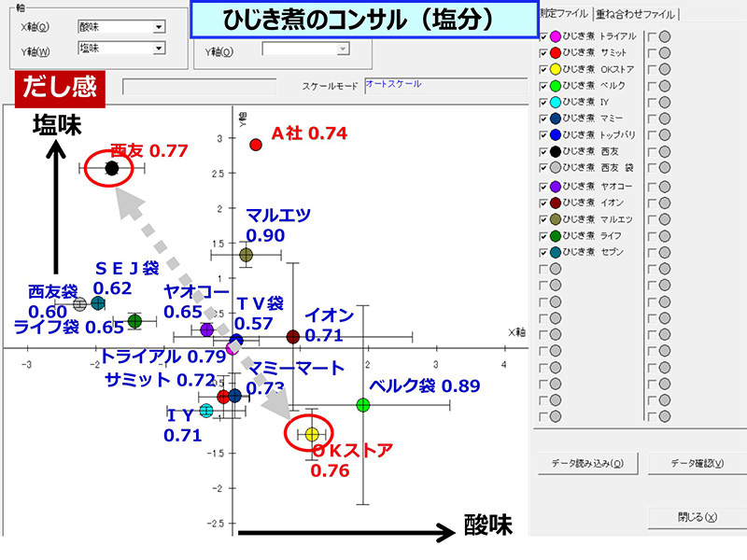The height and width of the screenshot is (560, 747).
Task: Select the teal SEJ袋 data point on the chart
Action: pyautogui.click(x=98, y=302)
